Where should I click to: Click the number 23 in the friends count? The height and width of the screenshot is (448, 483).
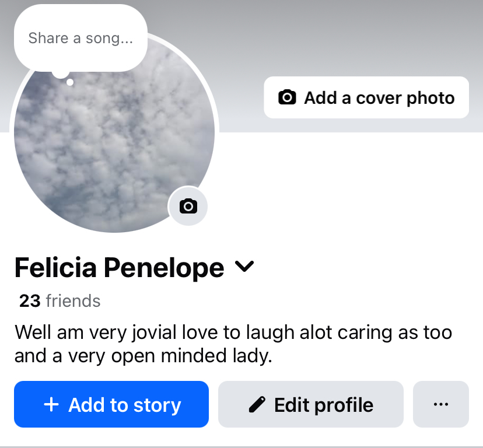pos(30,301)
